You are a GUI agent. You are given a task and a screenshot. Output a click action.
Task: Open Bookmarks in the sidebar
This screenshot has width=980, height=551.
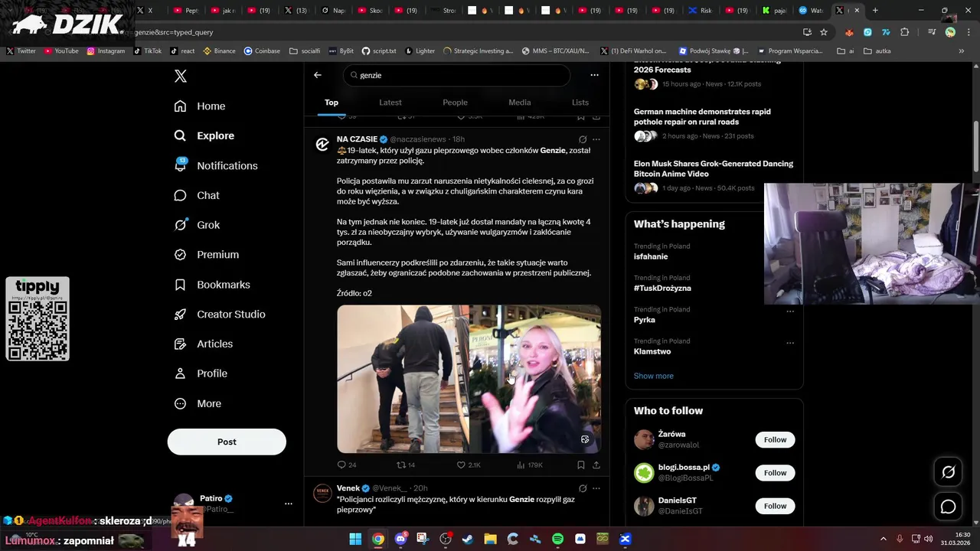(x=212, y=285)
